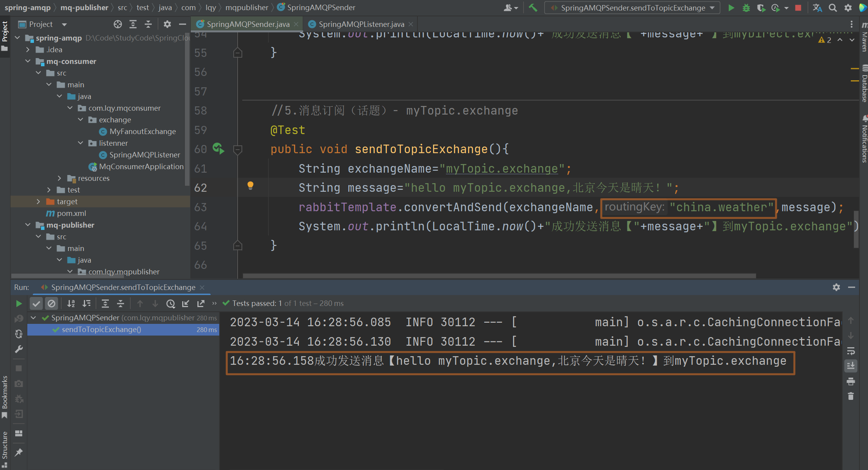
Task: Toggle soft-wrap in console output
Action: (x=851, y=351)
